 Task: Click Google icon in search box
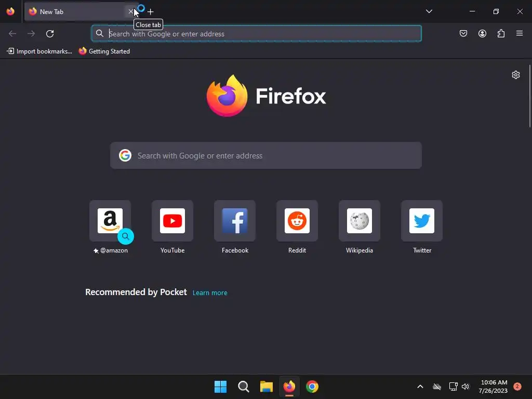pyautogui.click(x=125, y=155)
